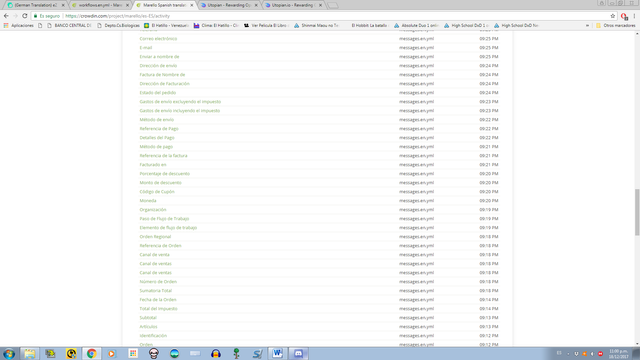This screenshot has height=360, width=640.
Task: Open the El Hatillo - Venezuela bookmark
Action: pos(166,25)
